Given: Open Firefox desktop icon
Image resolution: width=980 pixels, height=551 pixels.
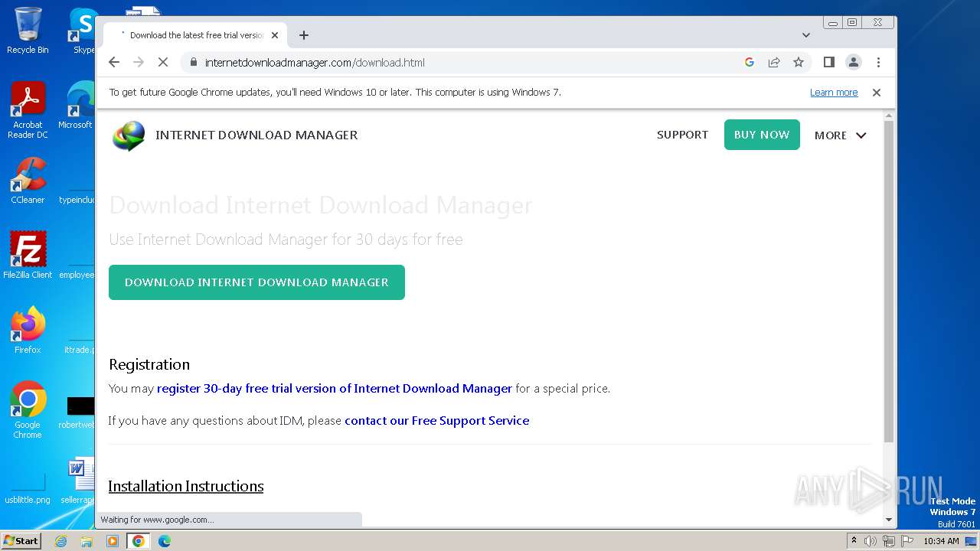Looking at the screenshot, I should [x=28, y=330].
